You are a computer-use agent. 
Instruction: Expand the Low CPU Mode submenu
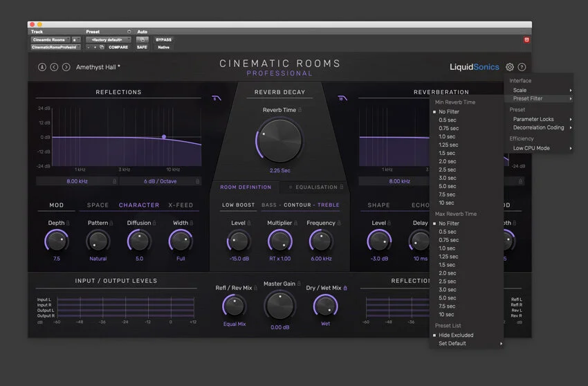(x=539, y=148)
